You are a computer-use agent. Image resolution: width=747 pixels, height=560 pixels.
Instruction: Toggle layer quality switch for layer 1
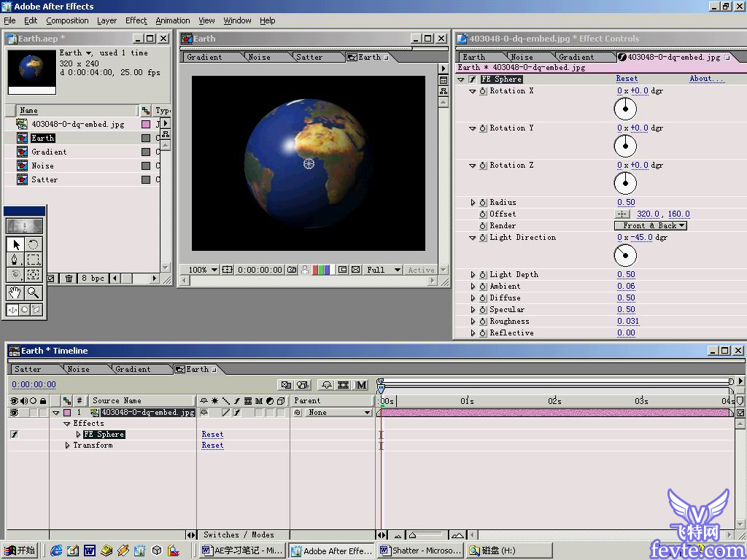pos(226,413)
